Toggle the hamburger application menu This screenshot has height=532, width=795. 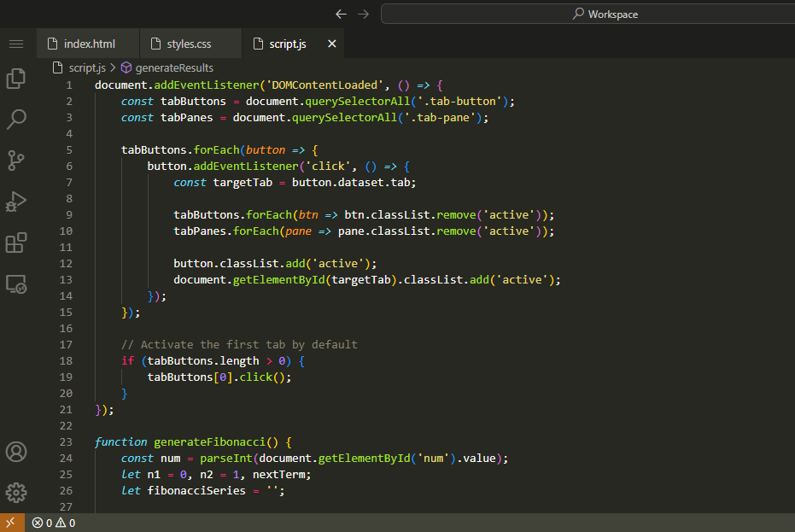click(x=16, y=44)
